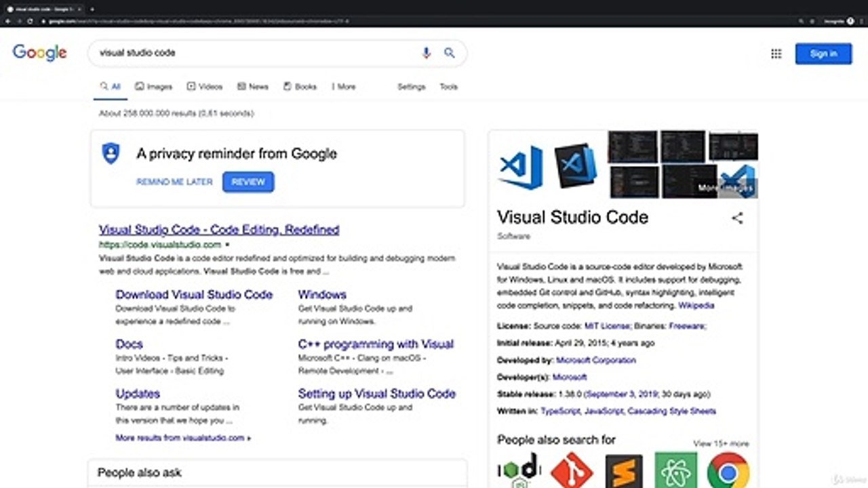Switch to the Videos tab
Viewport: 868px width, 488px height.
205,87
